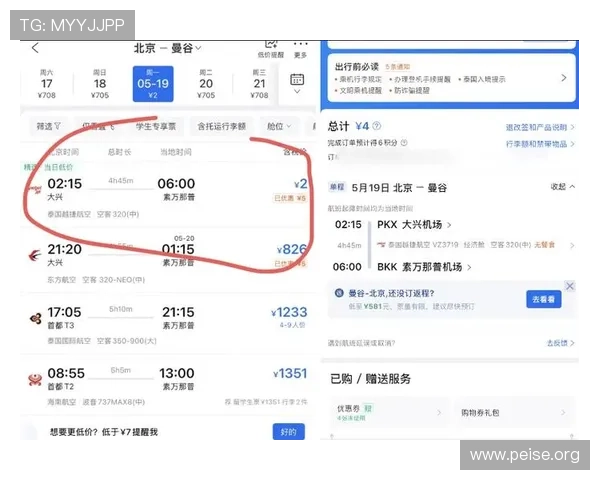The width and height of the screenshot is (600, 480).
Task: Click the 5月19日 北京 — 曼谷 heading
Action: click(399, 188)
